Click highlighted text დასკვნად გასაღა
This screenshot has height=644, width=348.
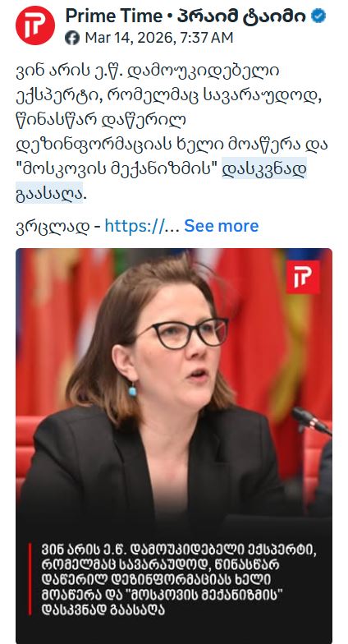pos(161,182)
